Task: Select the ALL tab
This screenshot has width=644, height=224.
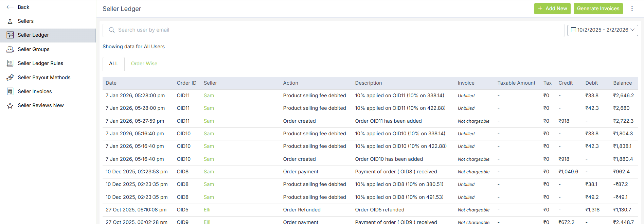Action: pos(113,64)
